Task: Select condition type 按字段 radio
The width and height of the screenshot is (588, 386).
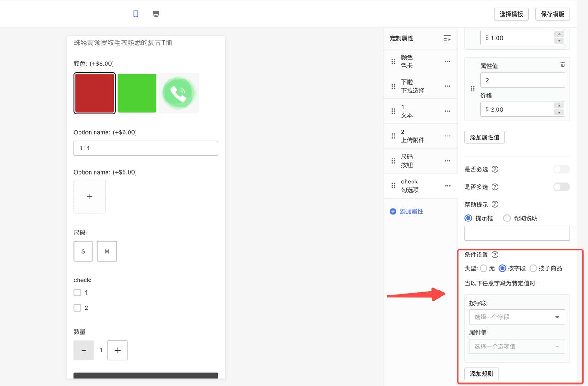Action: [x=503, y=268]
